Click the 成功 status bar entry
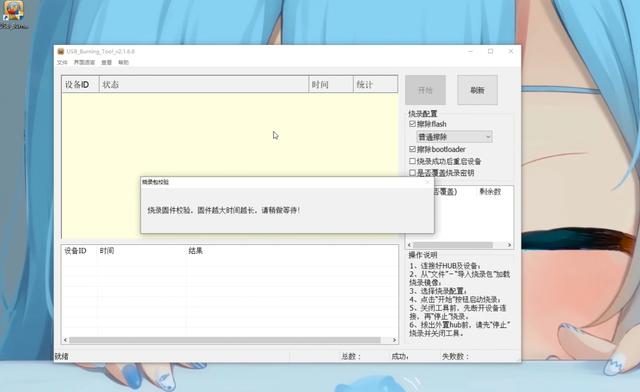The height and width of the screenshot is (392, 640). point(400,356)
